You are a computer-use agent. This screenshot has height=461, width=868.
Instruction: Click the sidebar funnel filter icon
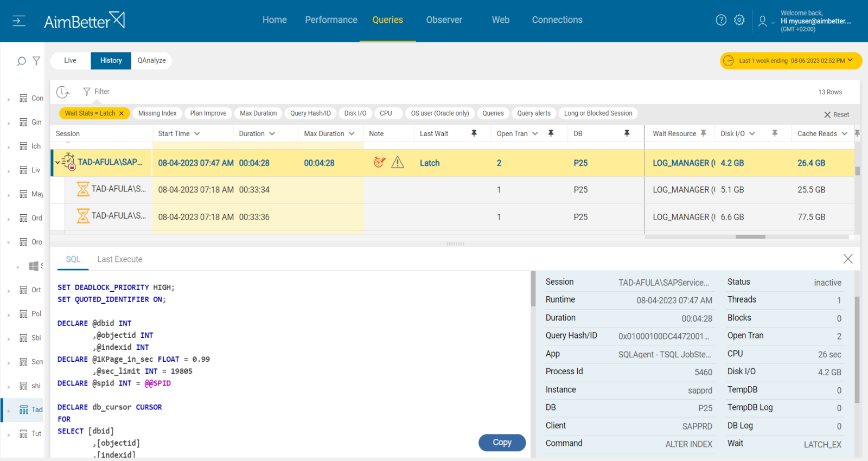(36, 61)
